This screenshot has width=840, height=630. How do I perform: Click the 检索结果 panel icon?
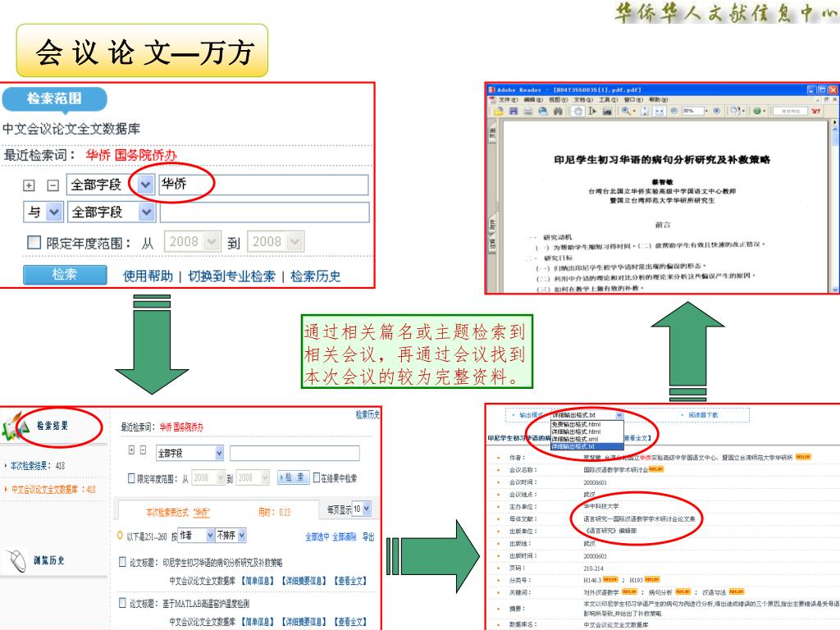tap(15, 427)
